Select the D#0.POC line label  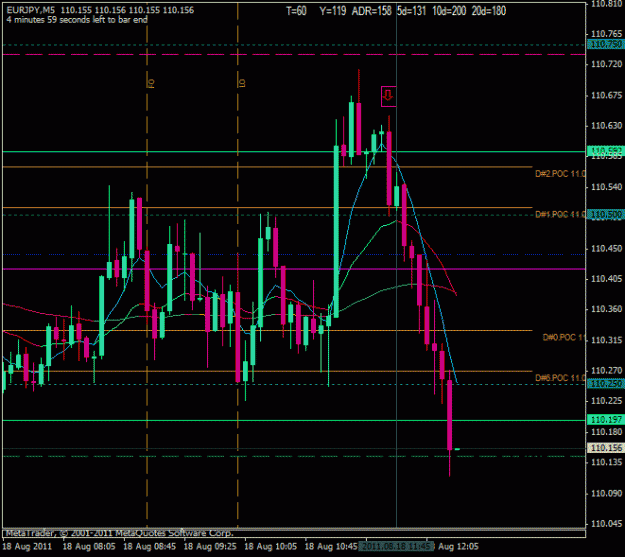click(x=564, y=338)
